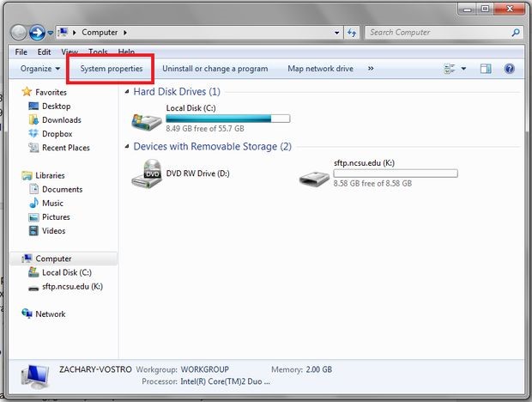The width and height of the screenshot is (532, 402).
Task: Open the Edit menu
Action: click(44, 52)
